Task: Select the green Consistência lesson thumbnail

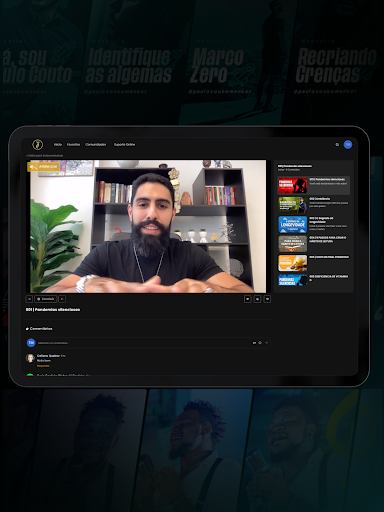Action: point(293,205)
